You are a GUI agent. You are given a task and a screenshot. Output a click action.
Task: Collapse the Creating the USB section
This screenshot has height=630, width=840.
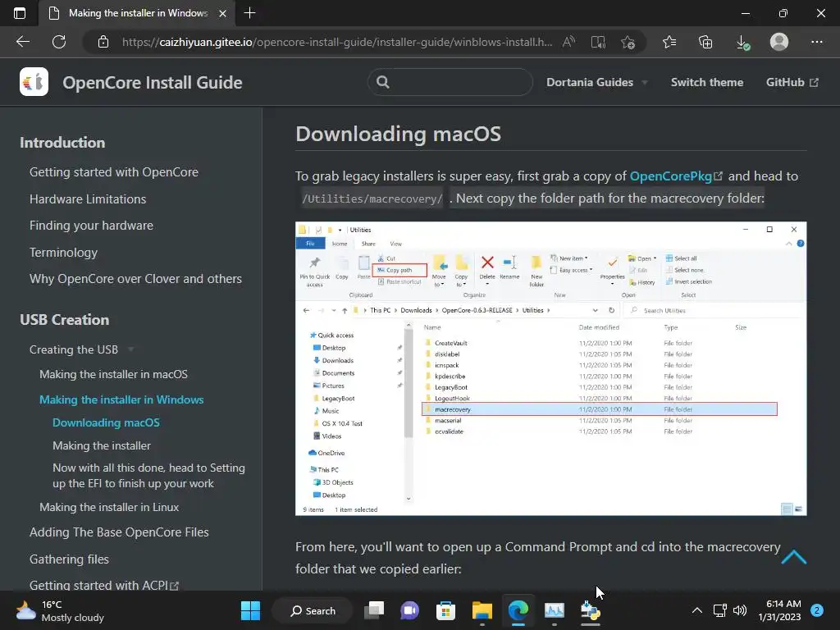click(x=81, y=349)
